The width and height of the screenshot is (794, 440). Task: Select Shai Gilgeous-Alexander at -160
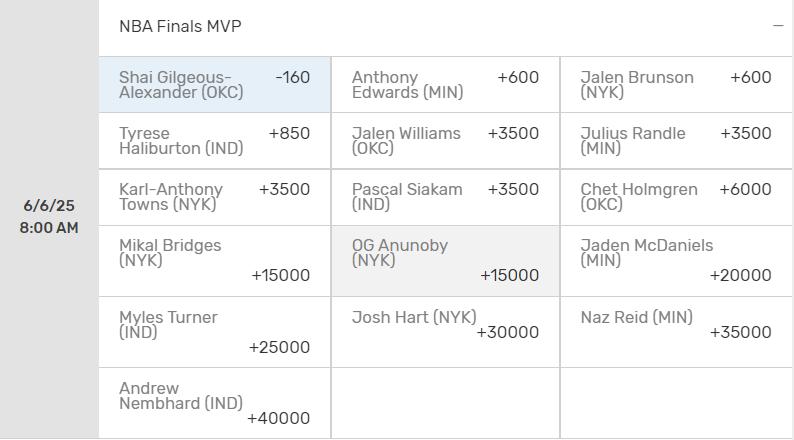tap(215, 85)
